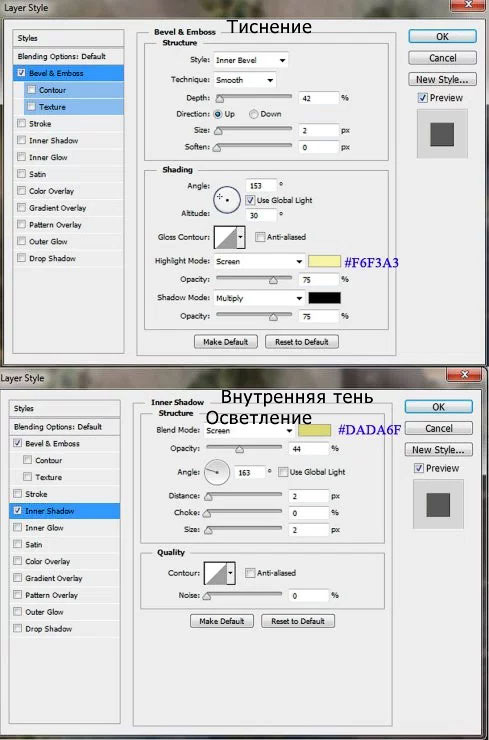Click the Soften slider handle
This screenshot has width=489, height=740.
(x=217, y=148)
